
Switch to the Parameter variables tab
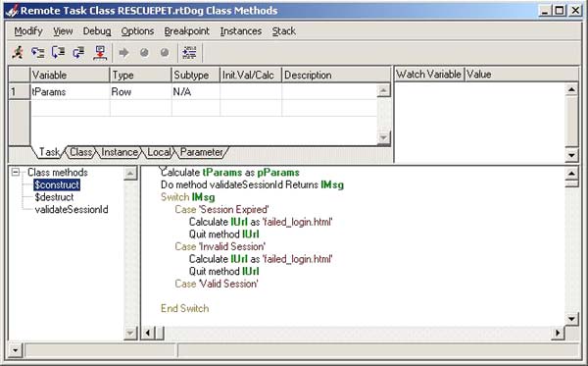[201, 152]
